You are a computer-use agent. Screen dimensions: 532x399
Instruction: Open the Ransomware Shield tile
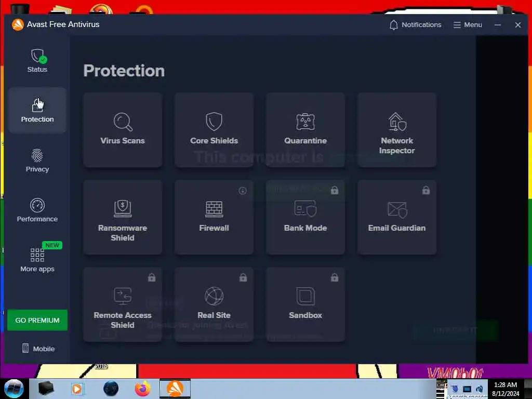[123, 217]
